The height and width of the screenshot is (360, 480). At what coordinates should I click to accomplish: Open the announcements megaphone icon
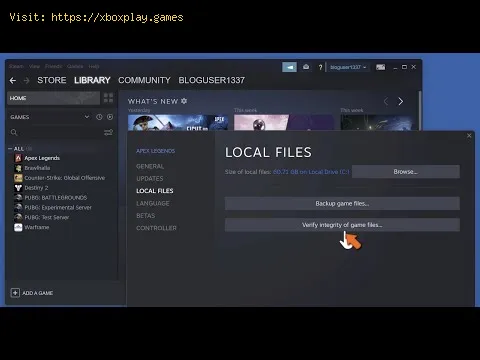pos(289,67)
